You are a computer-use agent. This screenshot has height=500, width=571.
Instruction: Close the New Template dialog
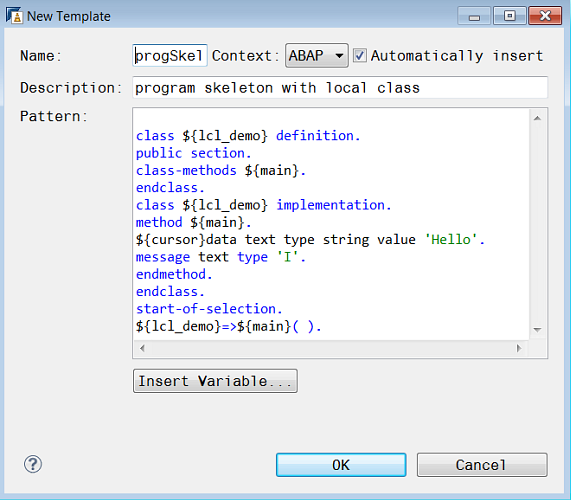pos(545,16)
